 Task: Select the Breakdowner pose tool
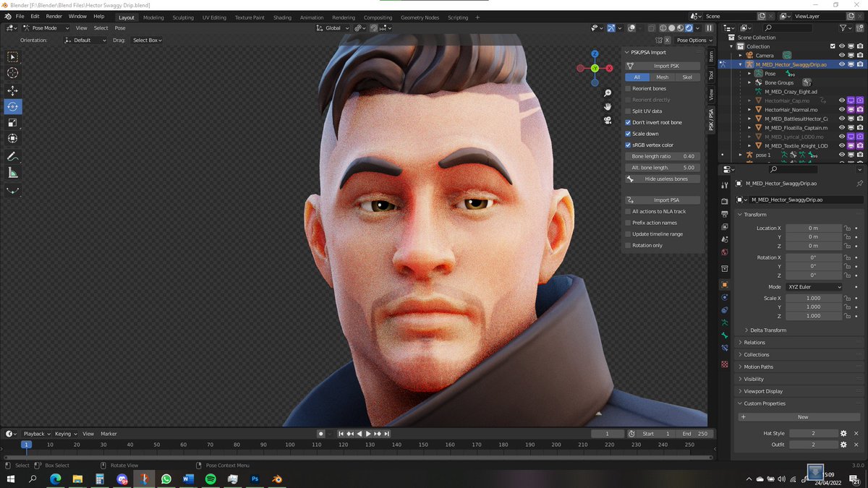click(13, 191)
